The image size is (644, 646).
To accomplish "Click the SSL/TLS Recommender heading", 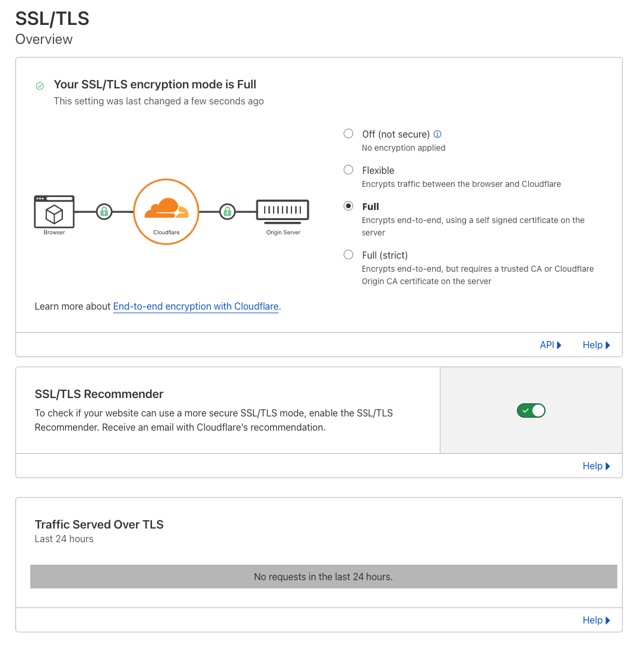I will 99,394.
